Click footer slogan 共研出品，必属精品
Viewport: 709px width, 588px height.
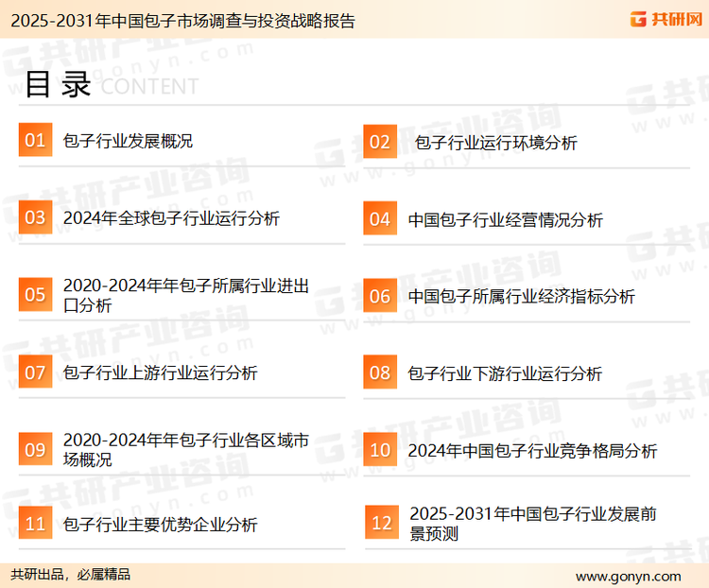pyautogui.click(x=71, y=575)
